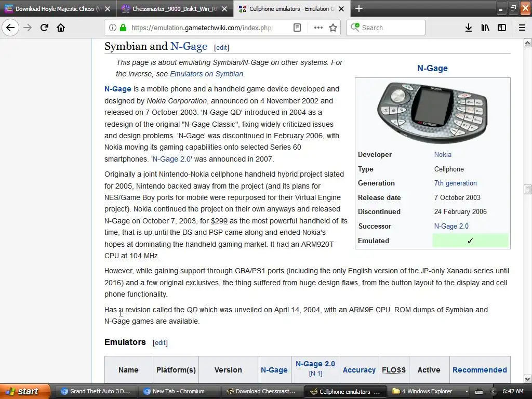The height and width of the screenshot is (399, 532).
Task: Click the Discontinued value 24 February 2006
Action: pos(460,212)
